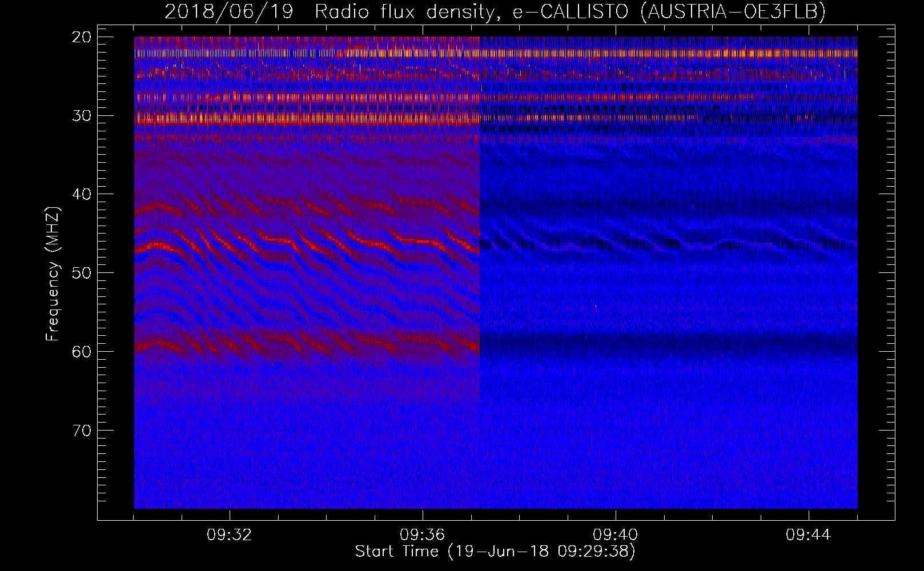Click the 40 MHz frequency tick label
Viewport: 924px width, 571px height.
click(82, 194)
